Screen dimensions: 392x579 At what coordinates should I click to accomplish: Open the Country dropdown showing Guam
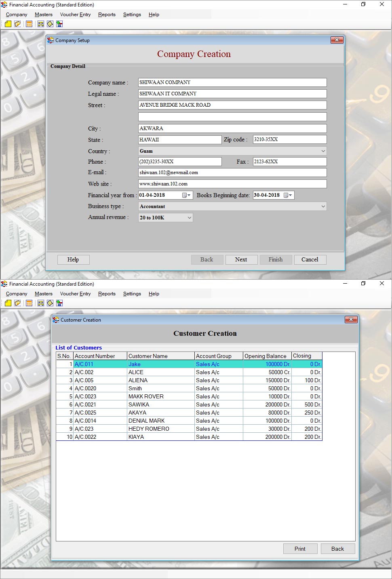323,151
